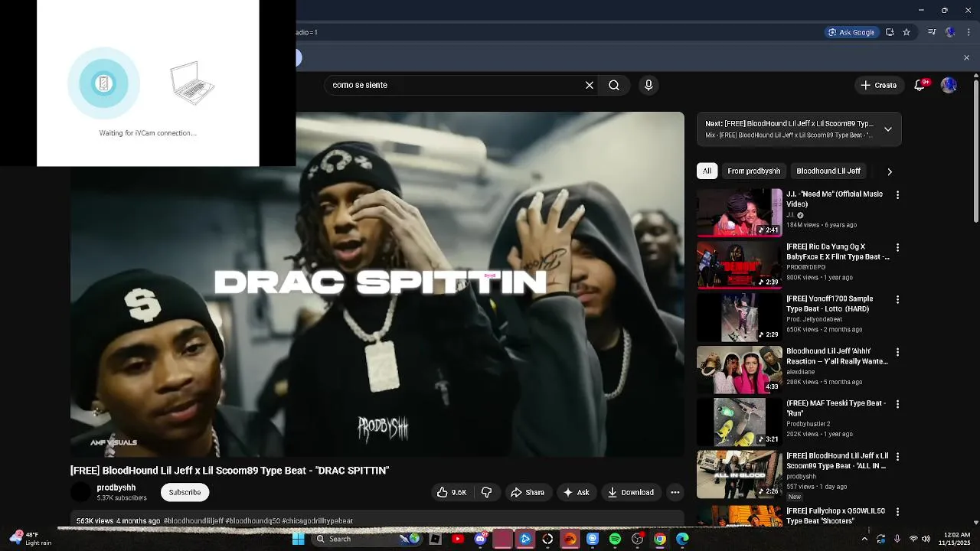Open the prodbyshh channel name link
980x551 pixels.
[116, 487]
